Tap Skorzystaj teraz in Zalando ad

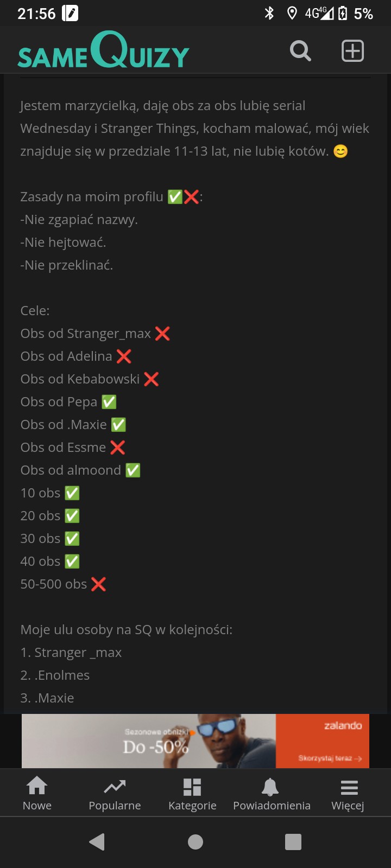click(x=330, y=758)
